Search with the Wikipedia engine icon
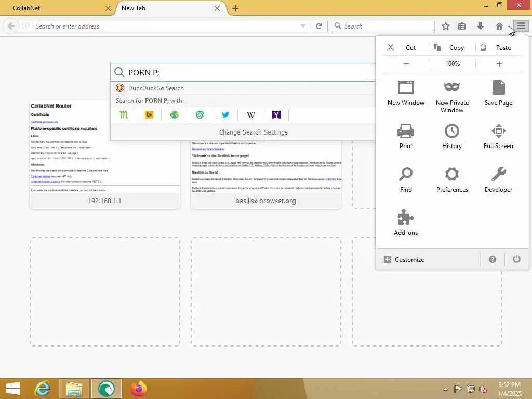The height and width of the screenshot is (399, 532). pos(251,115)
